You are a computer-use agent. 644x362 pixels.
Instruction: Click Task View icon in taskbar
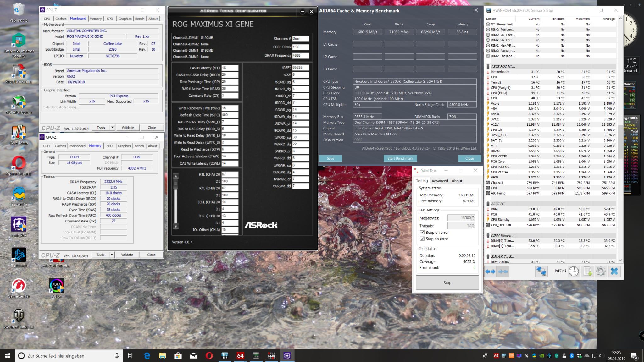(x=130, y=356)
